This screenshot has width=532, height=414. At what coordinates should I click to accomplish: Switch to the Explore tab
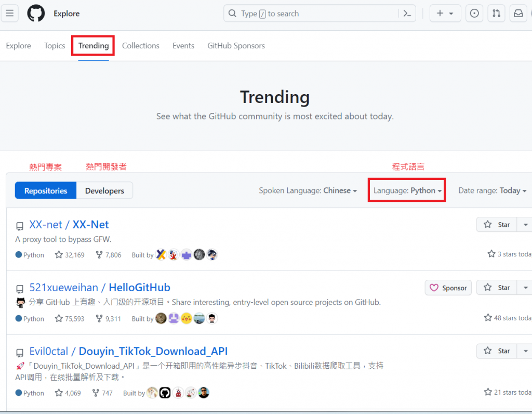(18, 46)
